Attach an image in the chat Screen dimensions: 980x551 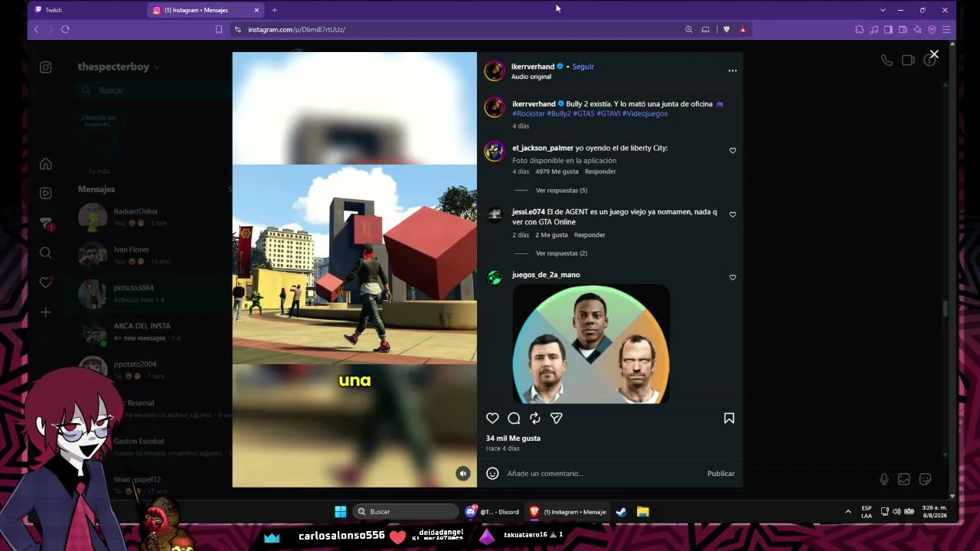click(904, 479)
